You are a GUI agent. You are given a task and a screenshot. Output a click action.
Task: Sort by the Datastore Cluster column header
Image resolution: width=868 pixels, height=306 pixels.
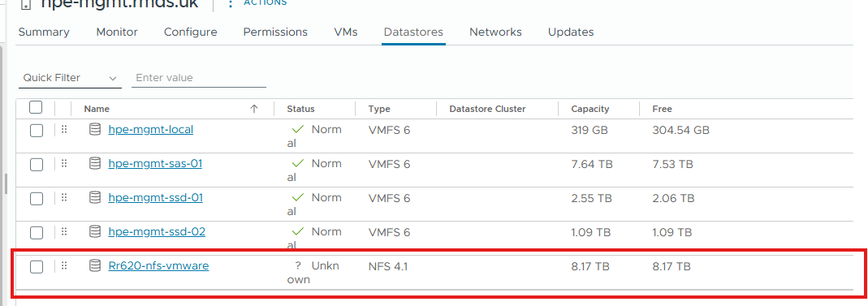point(487,109)
